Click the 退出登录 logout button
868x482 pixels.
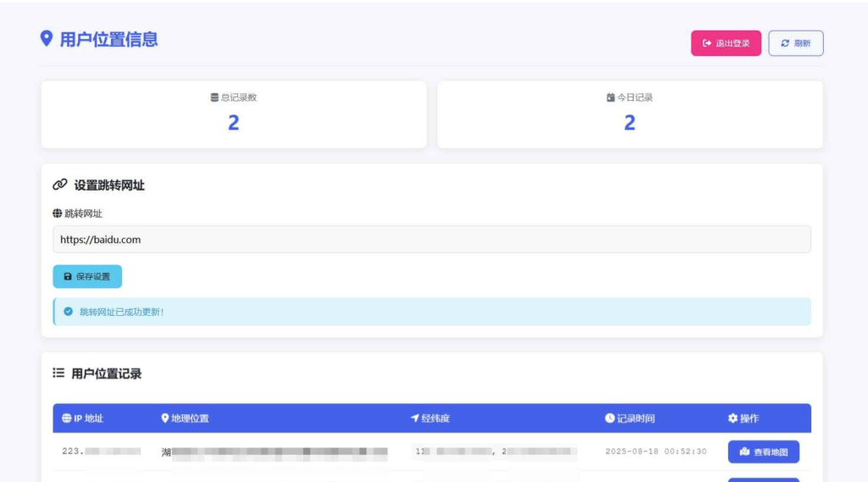tap(726, 43)
